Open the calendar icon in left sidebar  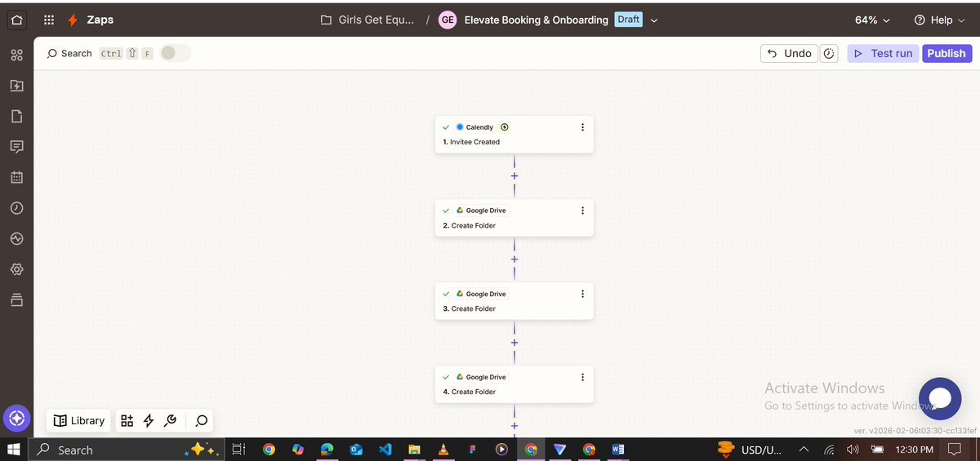[16, 177]
